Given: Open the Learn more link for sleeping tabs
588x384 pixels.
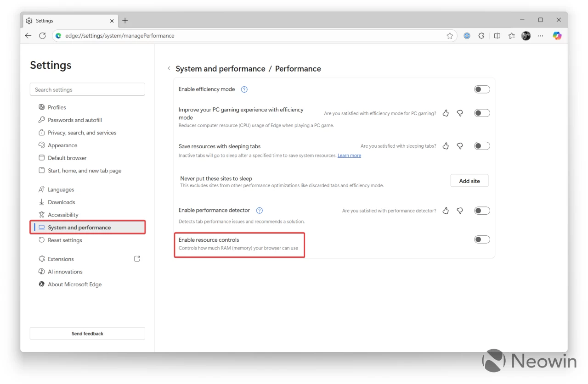Looking at the screenshot, I should tap(349, 155).
